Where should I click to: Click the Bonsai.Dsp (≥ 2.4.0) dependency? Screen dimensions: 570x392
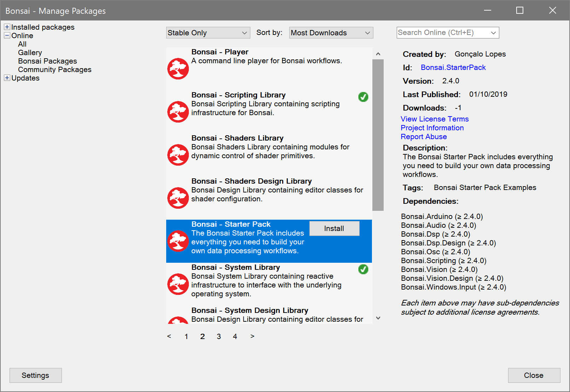tap(436, 234)
